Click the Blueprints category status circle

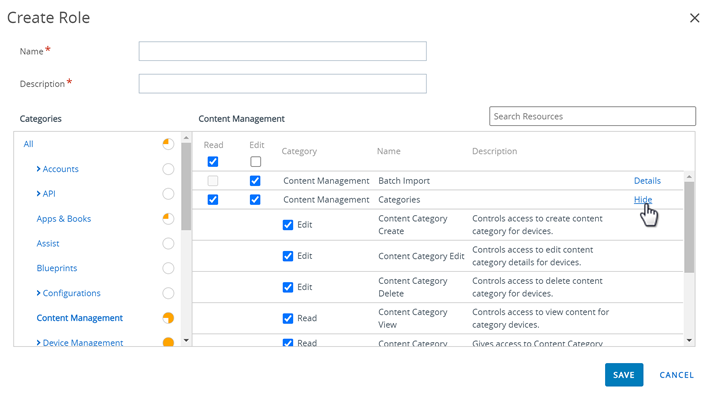tap(168, 268)
